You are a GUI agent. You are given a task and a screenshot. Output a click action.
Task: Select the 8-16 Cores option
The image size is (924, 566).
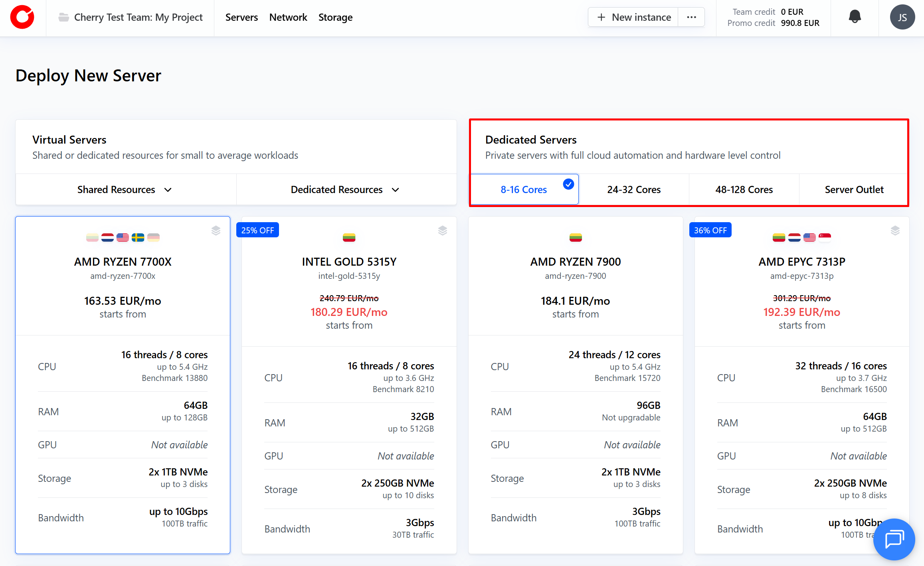click(x=524, y=189)
